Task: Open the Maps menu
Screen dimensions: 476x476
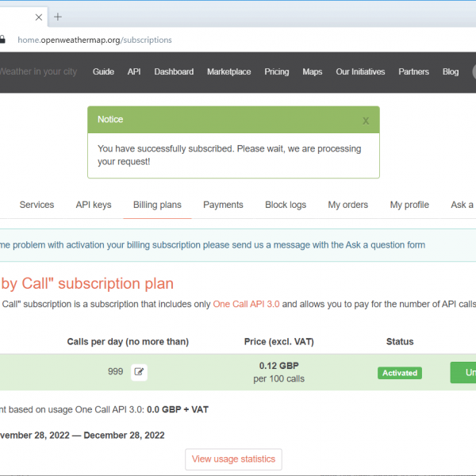Action: point(313,71)
